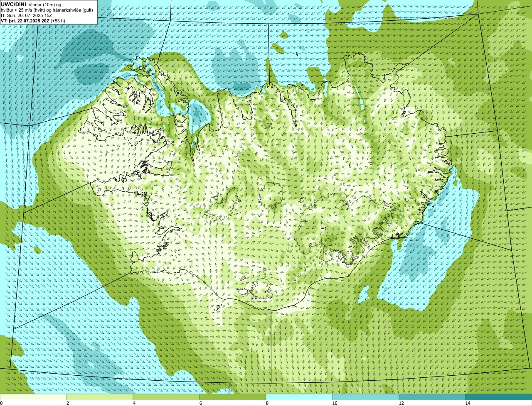Click the "UWC/DINI: Vindur (10m) og" title line
Viewport: 532px width, 406px height.
pos(31,4)
